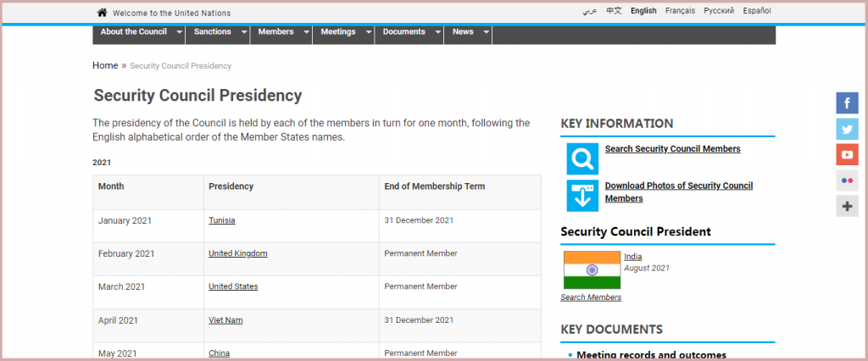Click Welcome to the United Nations link
868x361 pixels.
[x=171, y=14]
